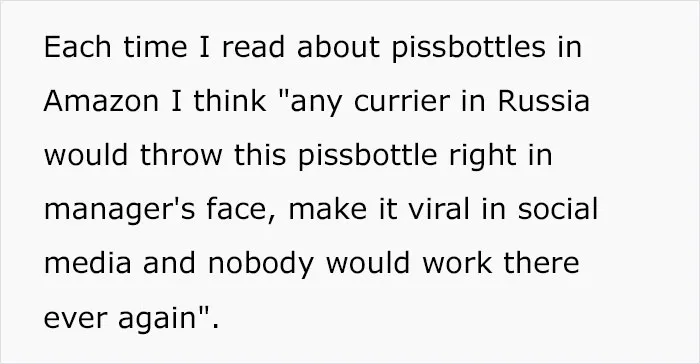Click the word "Amazon"
The width and height of the screenshot is (700, 364).
[101, 101]
